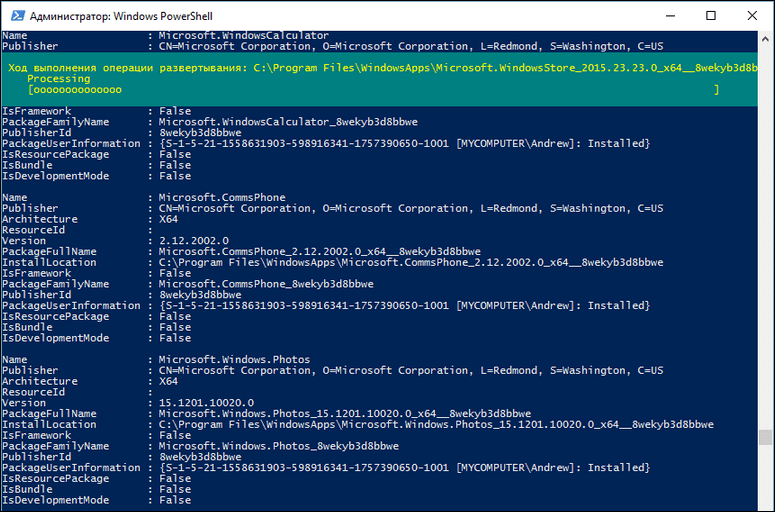Click the CommsPhone 'PublisherId' label
Viewport: 775px width, 512px height.
[x=37, y=295]
